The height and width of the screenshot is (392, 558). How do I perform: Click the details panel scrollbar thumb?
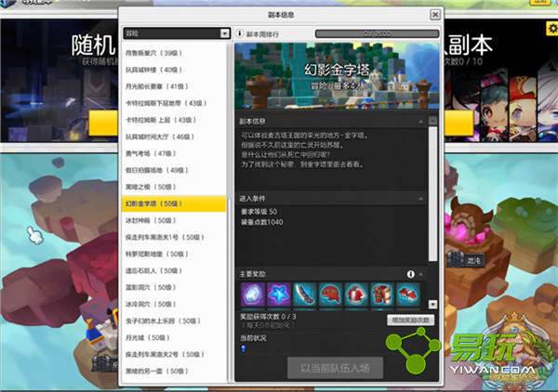432,194
